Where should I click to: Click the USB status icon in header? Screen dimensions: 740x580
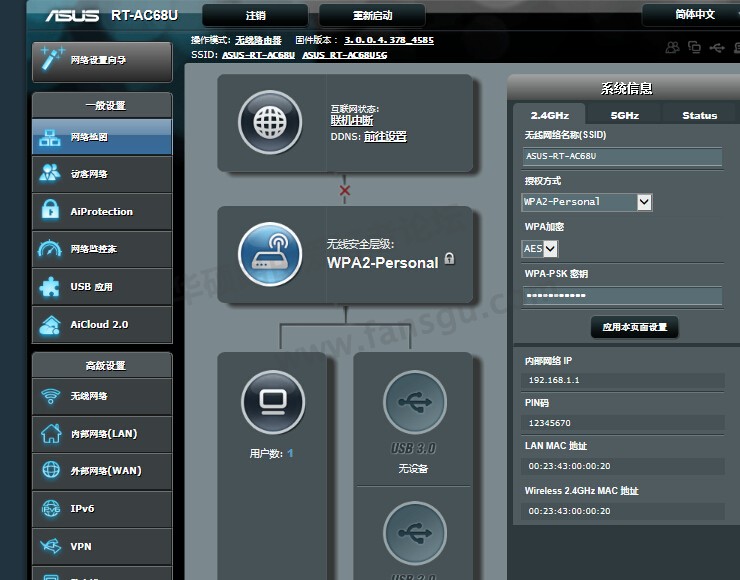(x=717, y=48)
